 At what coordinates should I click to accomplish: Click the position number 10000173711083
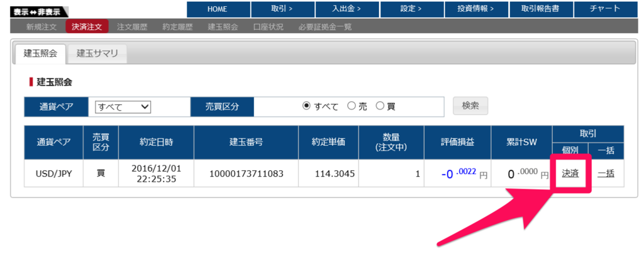247,174
